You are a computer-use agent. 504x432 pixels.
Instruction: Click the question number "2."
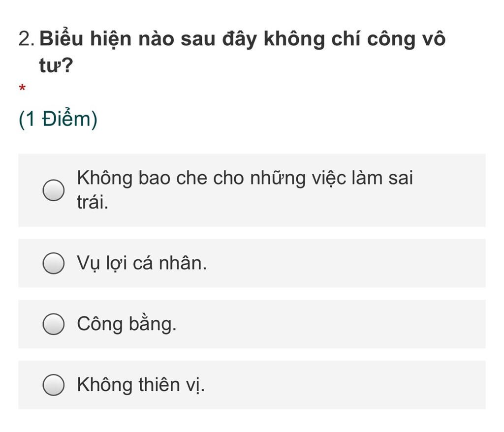tap(27, 39)
